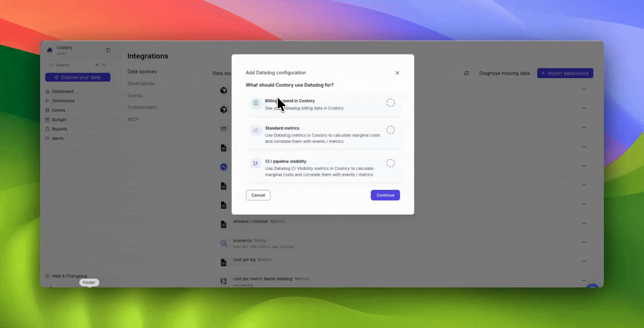The width and height of the screenshot is (644, 328).
Task: Open the three-dot menu for scenarios row
Action: [x=584, y=242]
